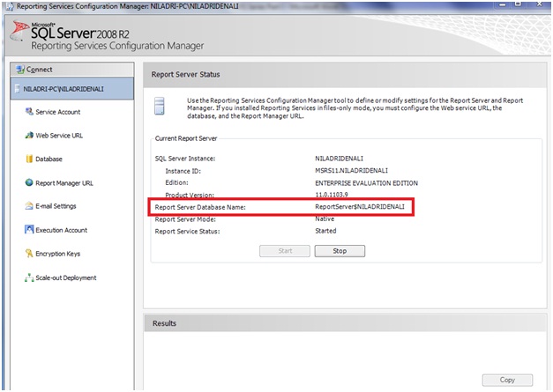Click the Connect icon in sidebar

[20, 70]
